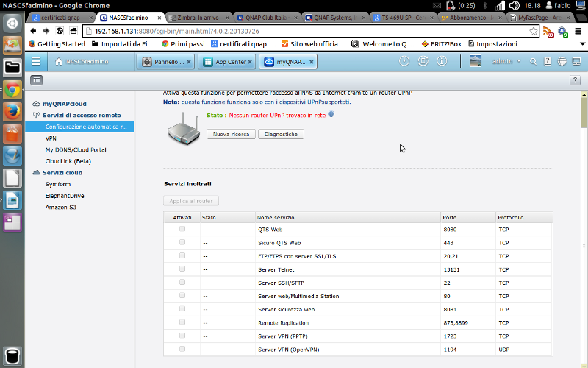Screen dimensions: 588x368
Task: Open the QTS main menu hamburger icon
Action: [x=36, y=61]
